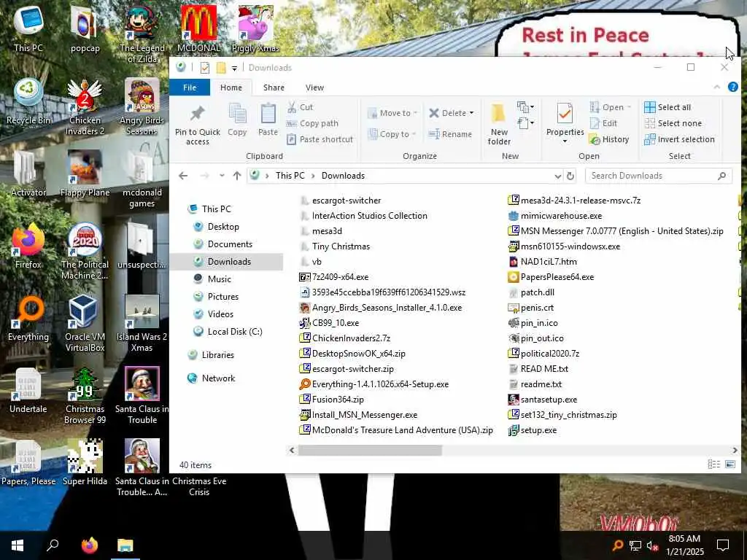Screen dimensions: 747x560
Task: Click the Search Downloads field
Action: click(659, 176)
